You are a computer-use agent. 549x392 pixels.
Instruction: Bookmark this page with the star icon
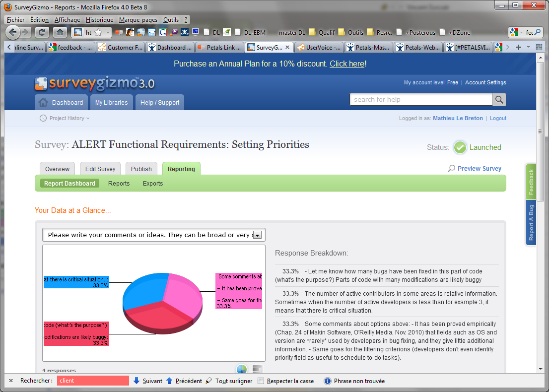coord(98,32)
